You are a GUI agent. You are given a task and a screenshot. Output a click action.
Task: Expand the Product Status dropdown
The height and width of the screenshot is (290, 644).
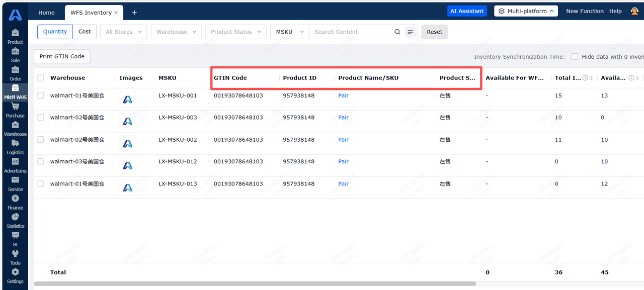236,32
